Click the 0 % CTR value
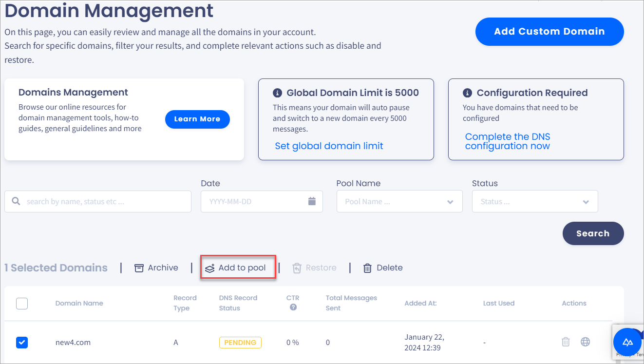Image resolution: width=644 pixels, height=364 pixels. [x=293, y=343]
